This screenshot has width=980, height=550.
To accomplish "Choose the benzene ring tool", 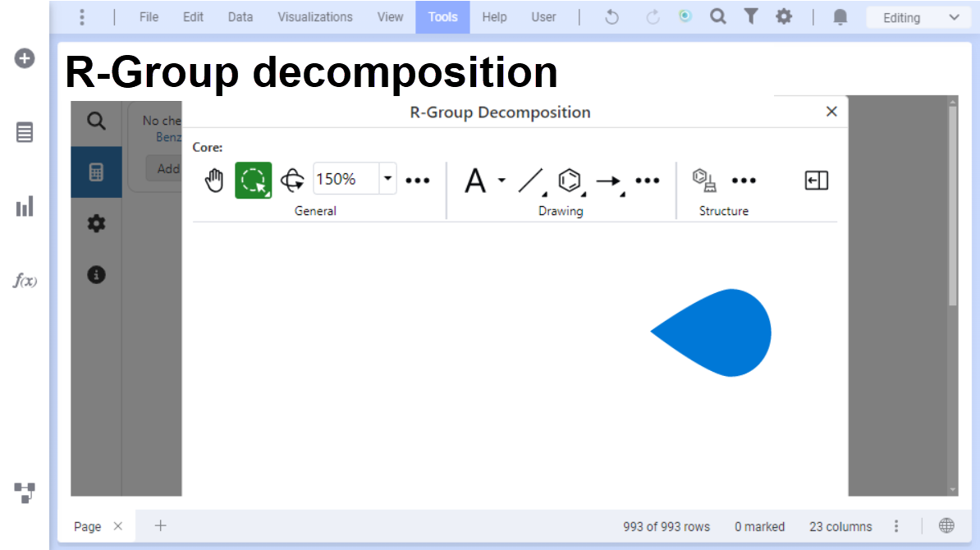I will point(570,181).
